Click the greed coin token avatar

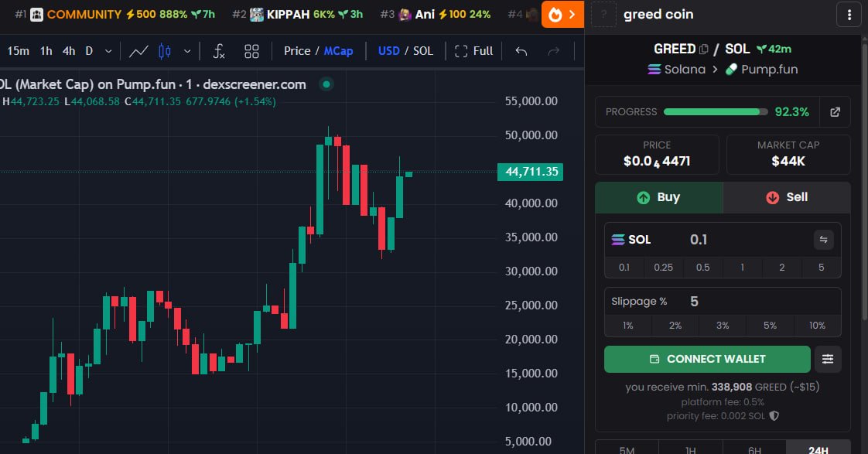point(603,15)
